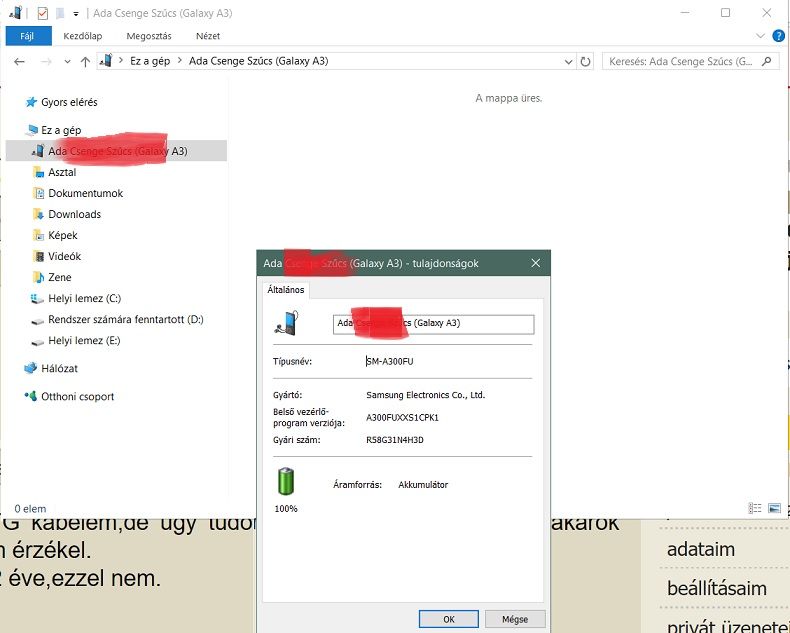Click the Otthoni csoport homegroup icon
The width and height of the screenshot is (790, 633).
pos(31,396)
